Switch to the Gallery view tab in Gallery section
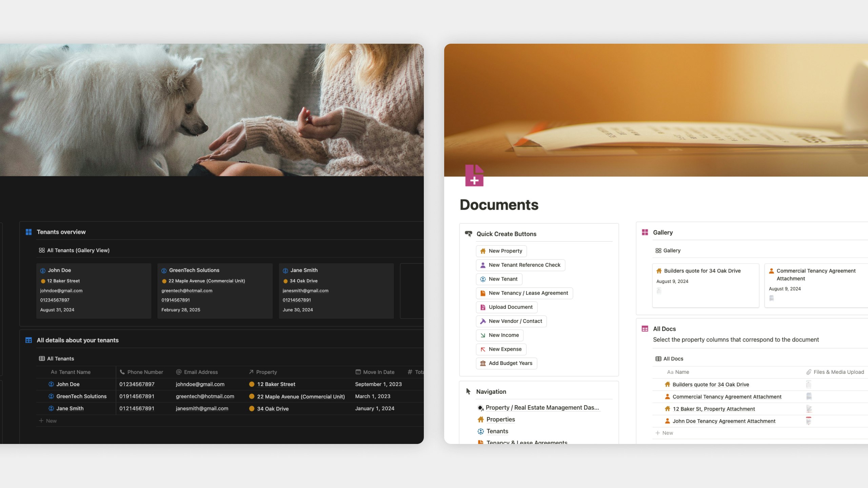This screenshot has width=868, height=488. (667, 250)
